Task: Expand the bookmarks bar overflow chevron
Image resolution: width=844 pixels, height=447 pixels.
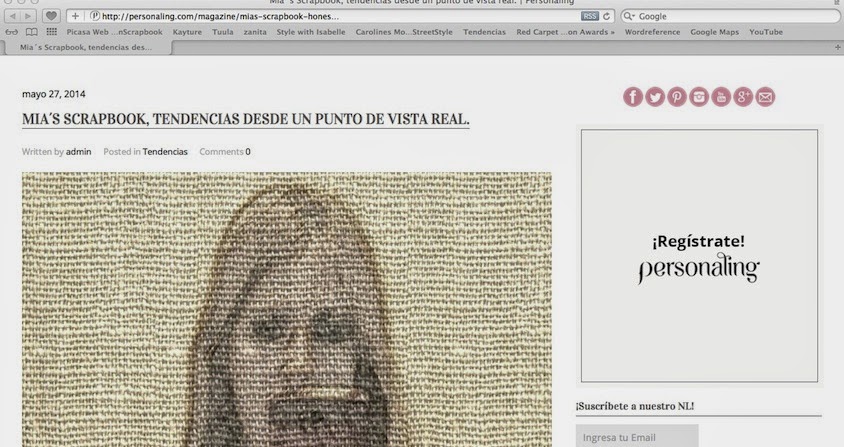Action: point(612,32)
